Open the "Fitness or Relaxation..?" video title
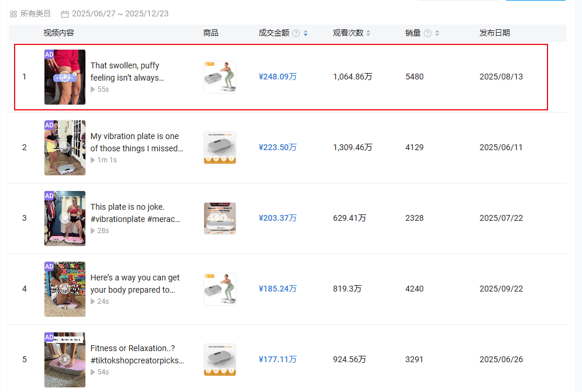Image resolution: width=582 pixels, height=392 pixels. click(137, 354)
